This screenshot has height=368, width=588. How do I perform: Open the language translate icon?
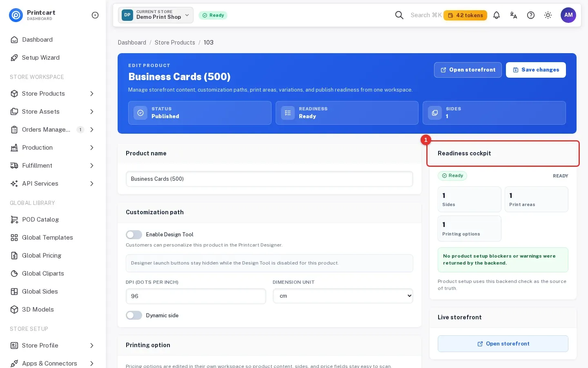514,15
